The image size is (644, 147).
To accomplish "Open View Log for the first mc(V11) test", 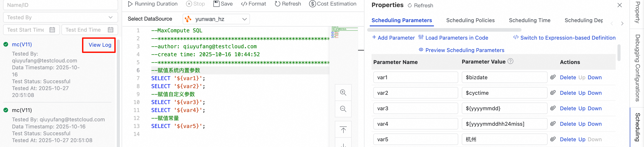I will (x=100, y=45).
